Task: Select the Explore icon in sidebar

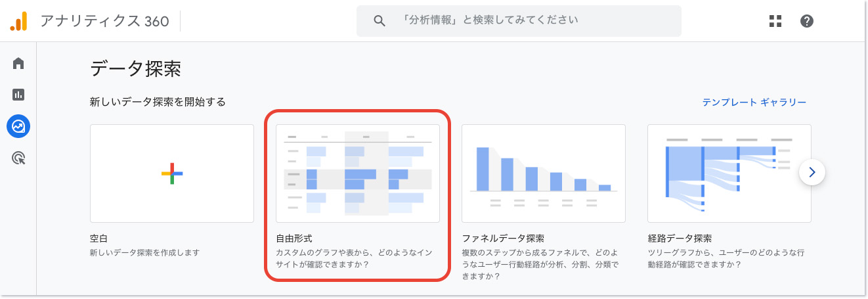Action: [18, 126]
